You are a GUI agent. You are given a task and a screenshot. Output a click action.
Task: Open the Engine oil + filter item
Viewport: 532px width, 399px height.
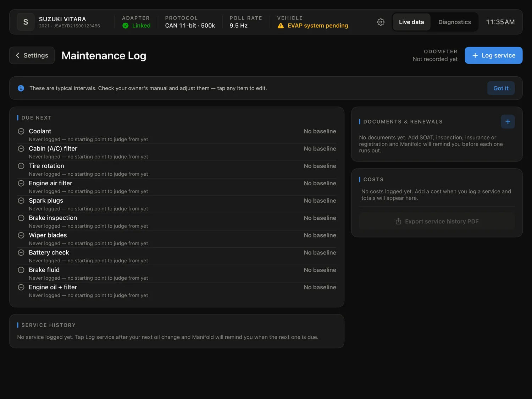177,291
